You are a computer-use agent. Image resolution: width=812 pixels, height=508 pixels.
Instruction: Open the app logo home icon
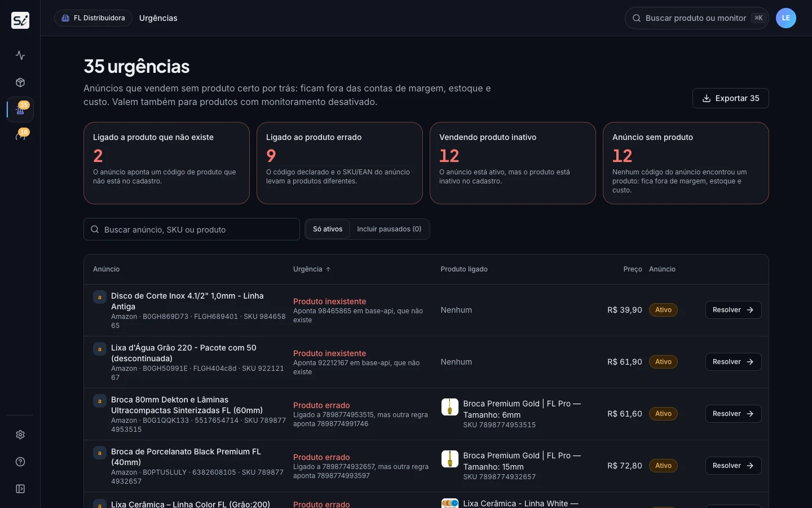point(20,20)
